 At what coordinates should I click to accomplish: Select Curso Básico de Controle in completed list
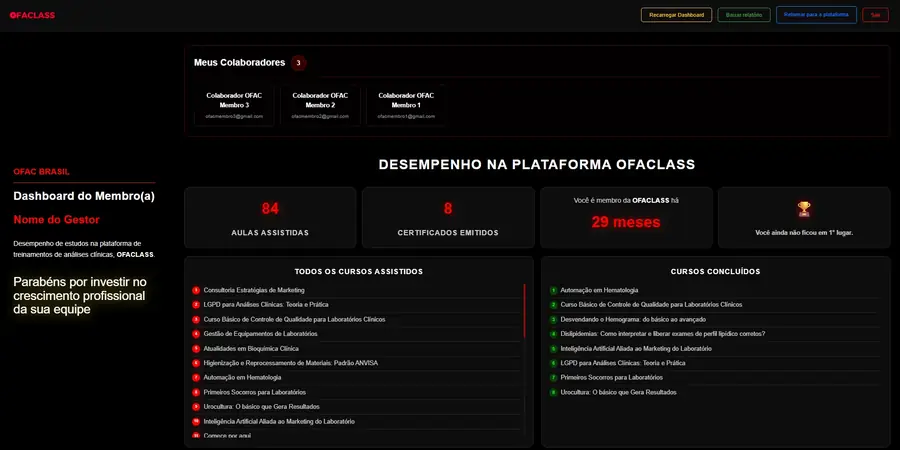[x=651, y=305]
